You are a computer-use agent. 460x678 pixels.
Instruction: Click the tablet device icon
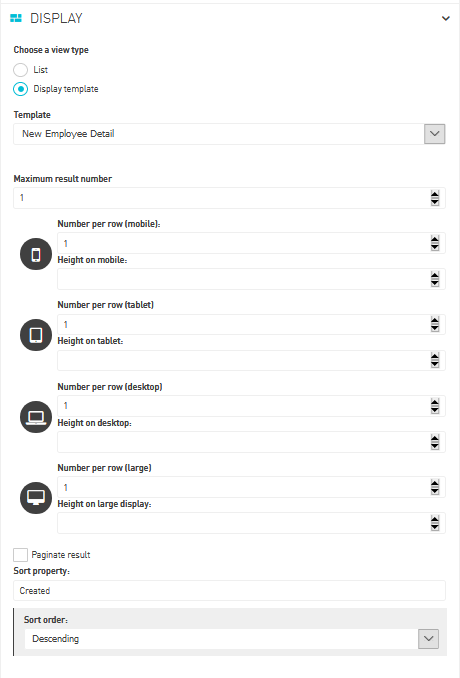[36, 335]
